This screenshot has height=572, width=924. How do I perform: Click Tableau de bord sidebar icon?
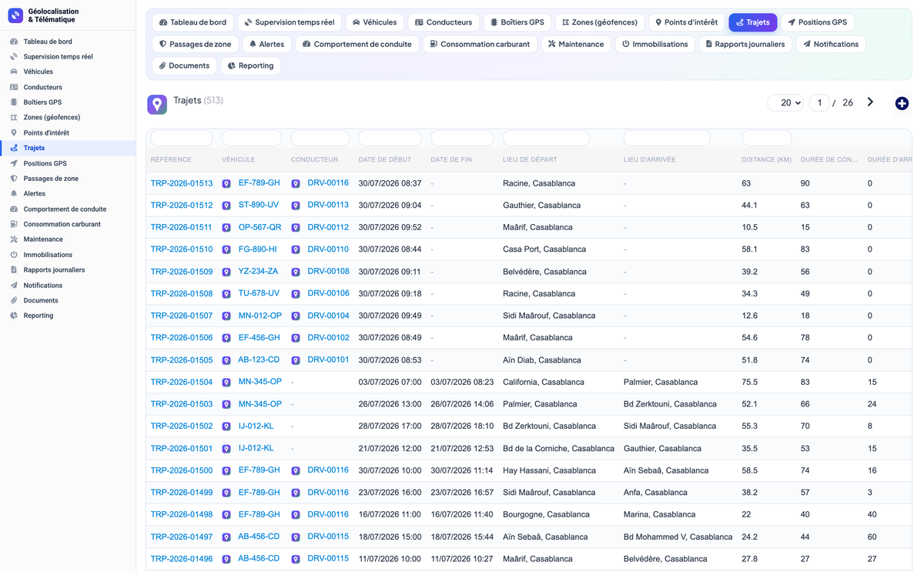(14, 42)
